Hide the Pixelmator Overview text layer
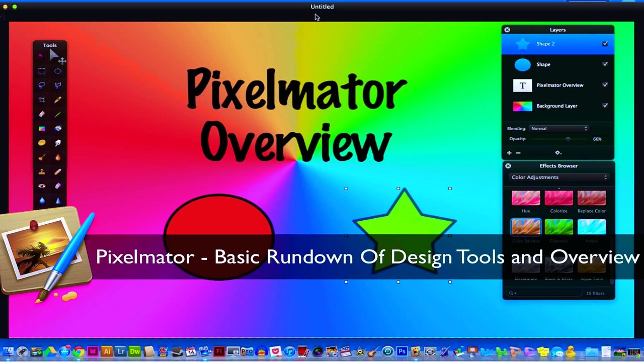The width and height of the screenshot is (644, 362). (605, 85)
